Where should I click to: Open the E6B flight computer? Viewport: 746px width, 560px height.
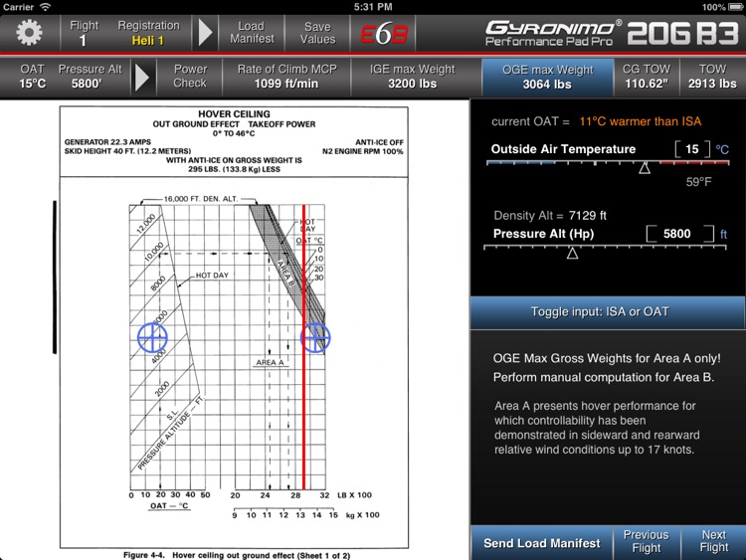[x=384, y=33]
